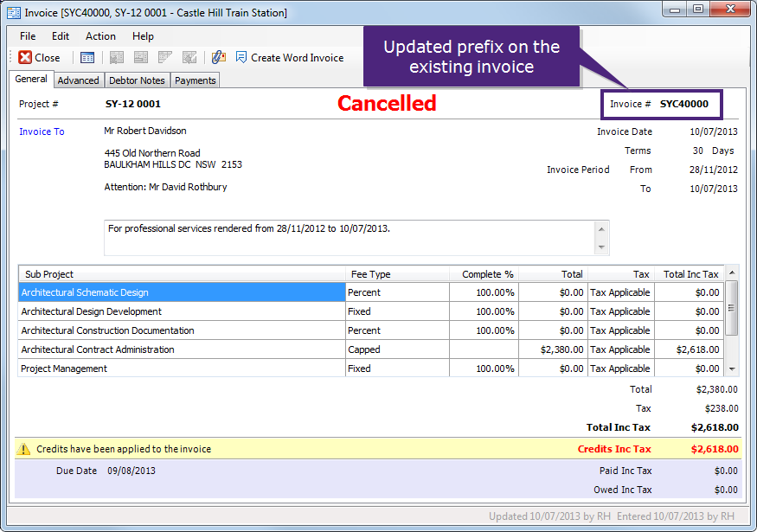Click the greyed-out table icon with arrow

click(189, 58)
